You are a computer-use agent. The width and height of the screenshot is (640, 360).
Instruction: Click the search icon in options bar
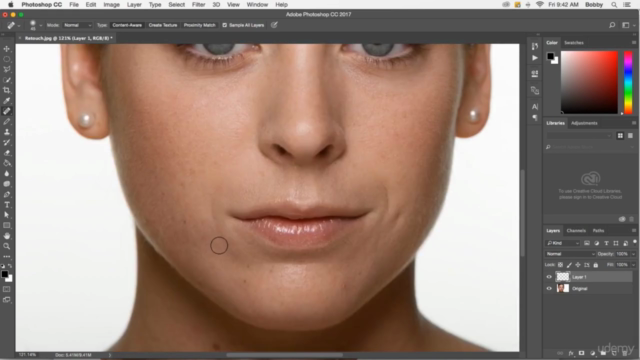(612, 25)
